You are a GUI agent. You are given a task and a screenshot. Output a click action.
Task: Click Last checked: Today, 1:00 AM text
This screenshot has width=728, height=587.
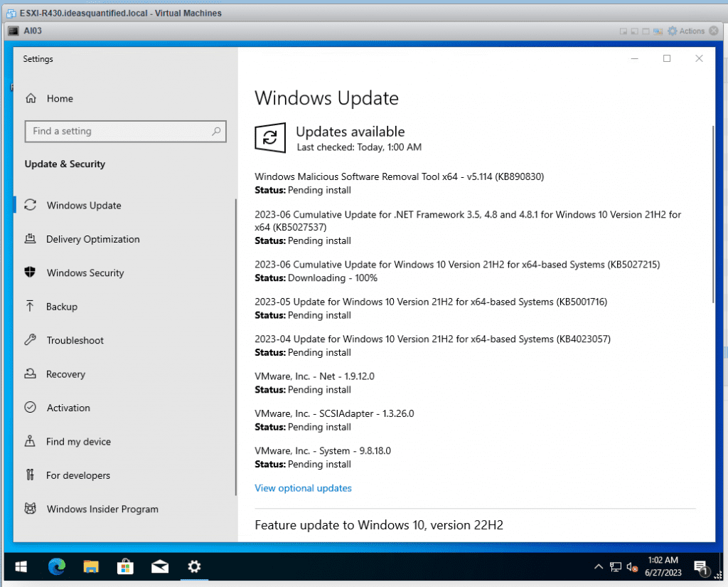(359, 147)
